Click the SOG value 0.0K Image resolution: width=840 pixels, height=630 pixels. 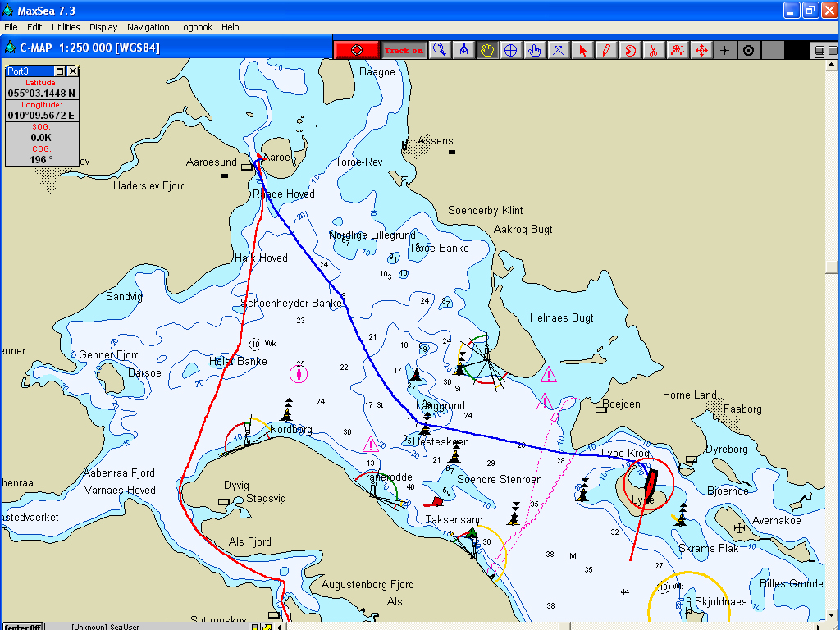coord(42,138)
